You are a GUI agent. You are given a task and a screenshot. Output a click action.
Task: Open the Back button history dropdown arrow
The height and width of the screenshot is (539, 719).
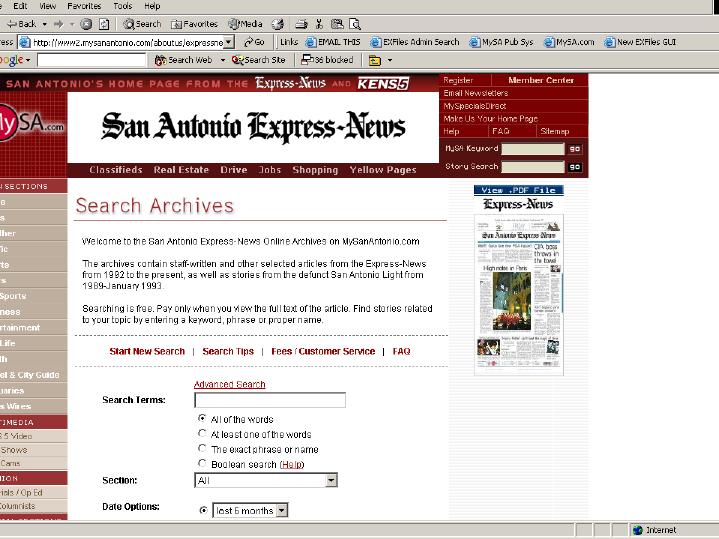click(44, 24)
